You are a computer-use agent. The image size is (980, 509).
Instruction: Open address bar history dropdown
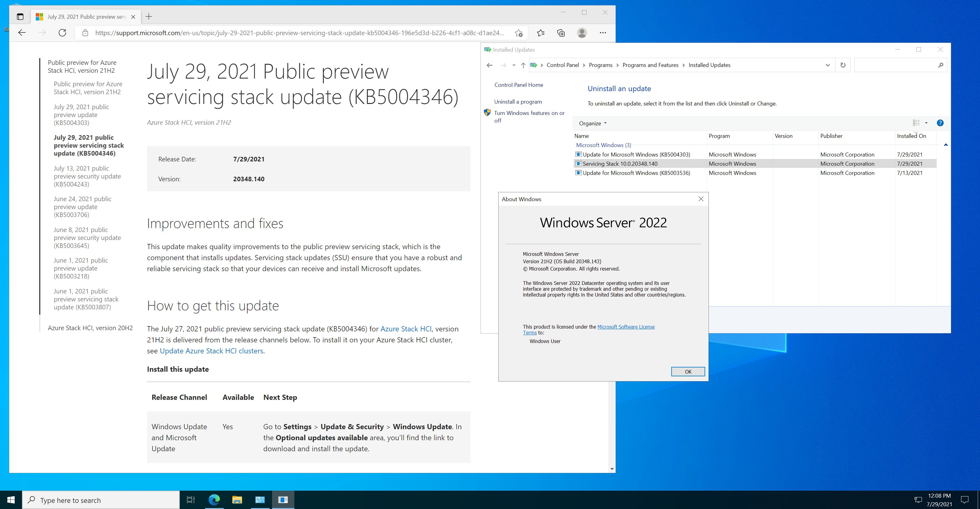[827, 65]
